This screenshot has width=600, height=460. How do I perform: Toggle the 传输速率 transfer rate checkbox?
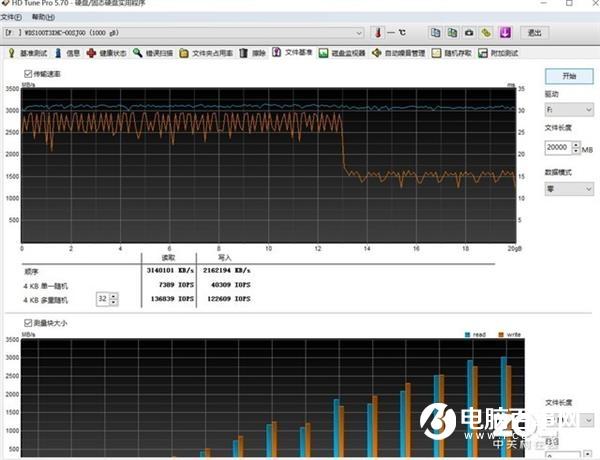coord(28,73)
